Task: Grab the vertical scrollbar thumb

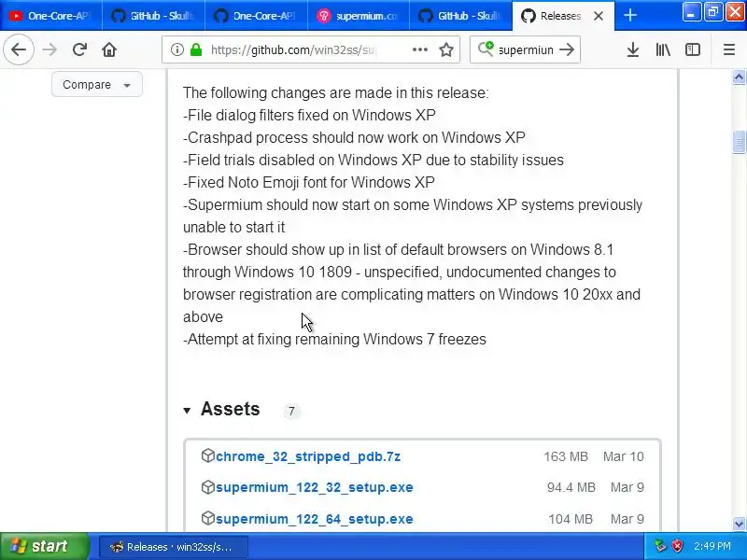Action: tap(739, 142)
